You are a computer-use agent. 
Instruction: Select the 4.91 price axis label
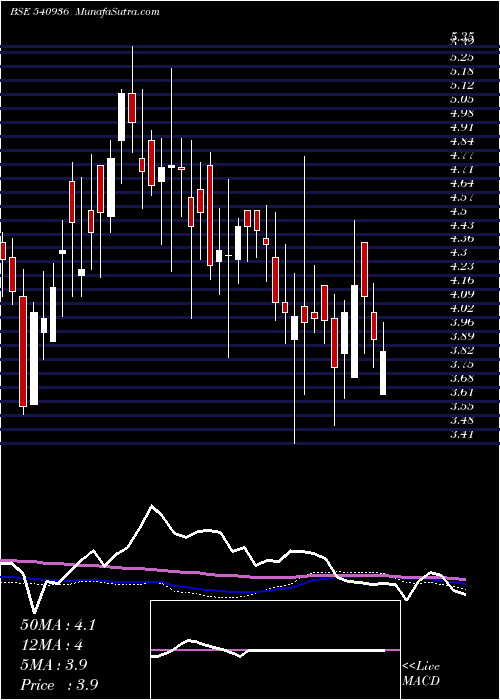[x=462, y=127]
